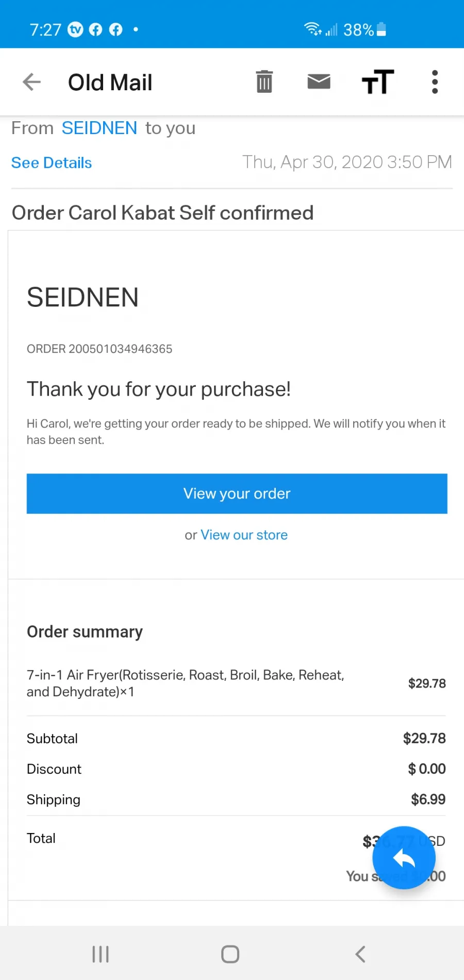The image size is (464, 980).
Task: Tap the Old Mail folder title
Action: pos(110,83)
